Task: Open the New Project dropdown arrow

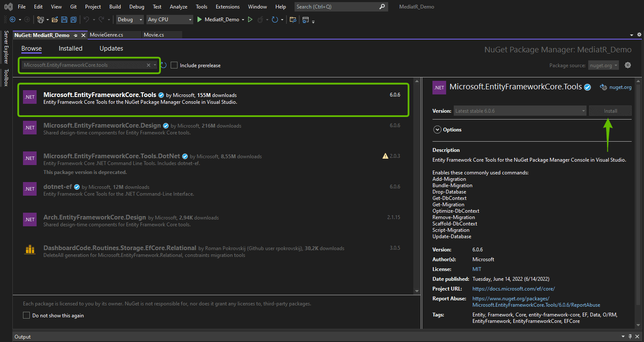Action: coord(47,20)
